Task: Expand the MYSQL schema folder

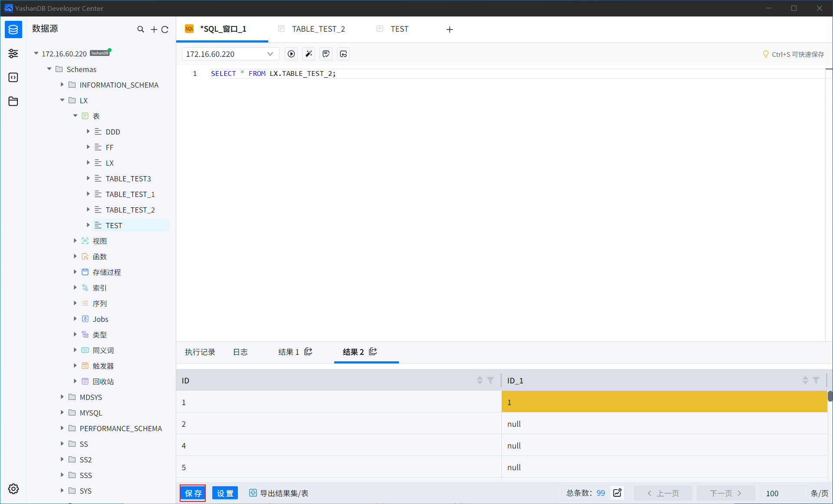Action: (x=62, y=412)
